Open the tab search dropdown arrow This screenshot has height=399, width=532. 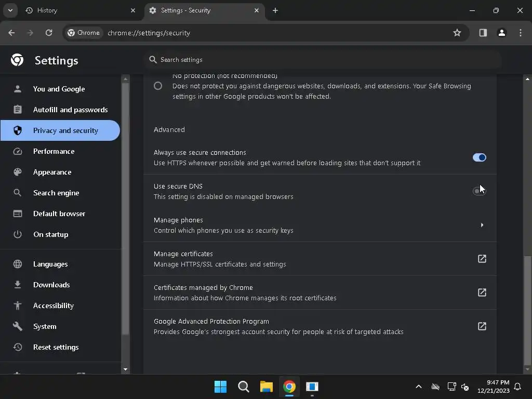click(10, 10)
